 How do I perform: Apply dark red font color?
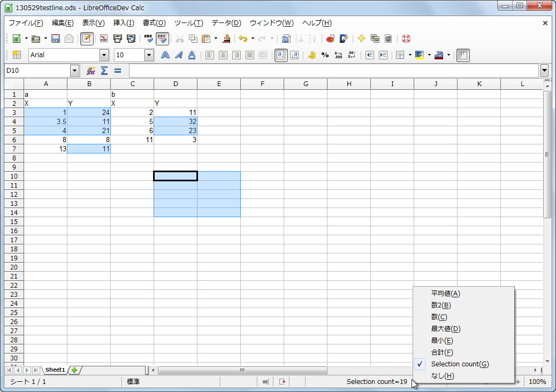439,55
